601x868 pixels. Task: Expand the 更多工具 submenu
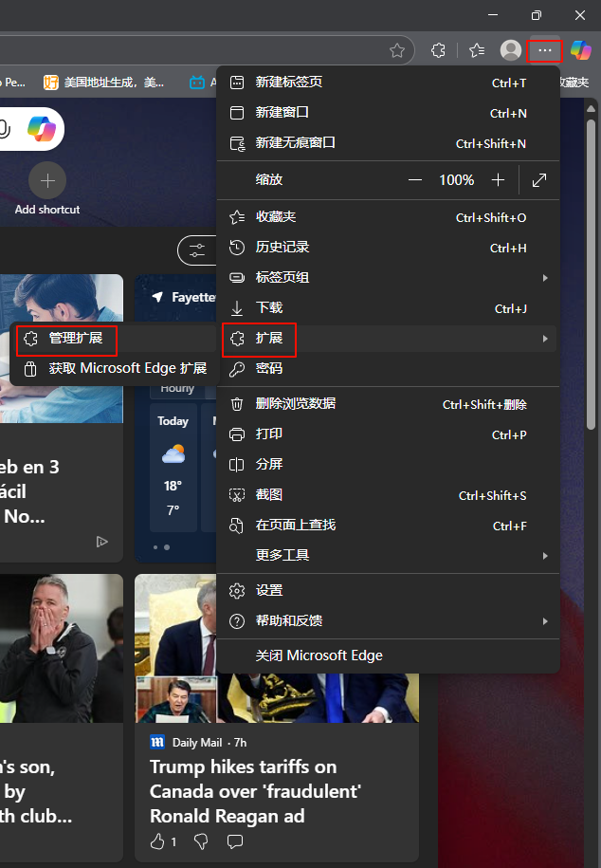[545, 555]
